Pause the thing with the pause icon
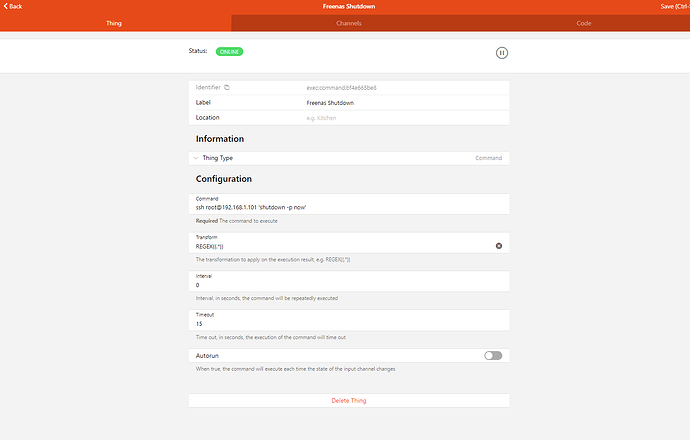Image resolution: width=690 pixels, height=440 pixels. pyautogui.click(x=502, y=53)
